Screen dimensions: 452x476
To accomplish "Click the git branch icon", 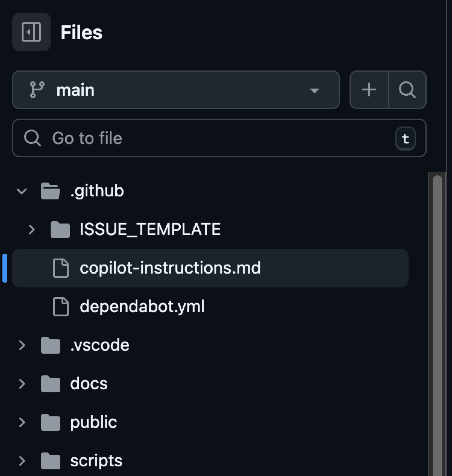I will [x=37, y=90].
